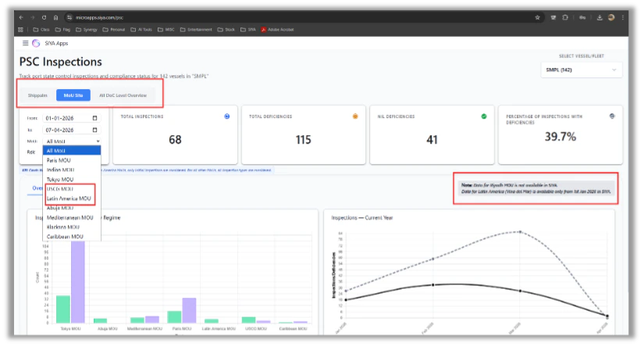This screenshot has height=346, width=644.
Task: Click the SIYA Apps logo icon
Action: 36,43
